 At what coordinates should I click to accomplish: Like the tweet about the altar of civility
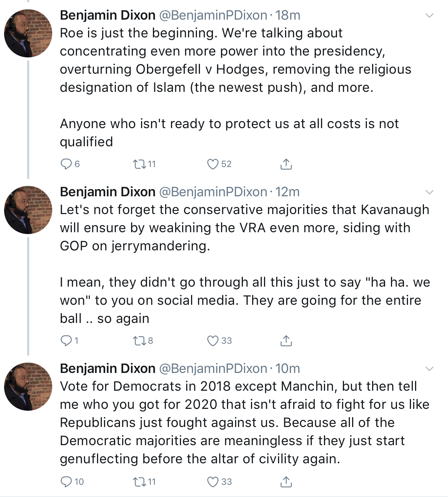point(213,481)
